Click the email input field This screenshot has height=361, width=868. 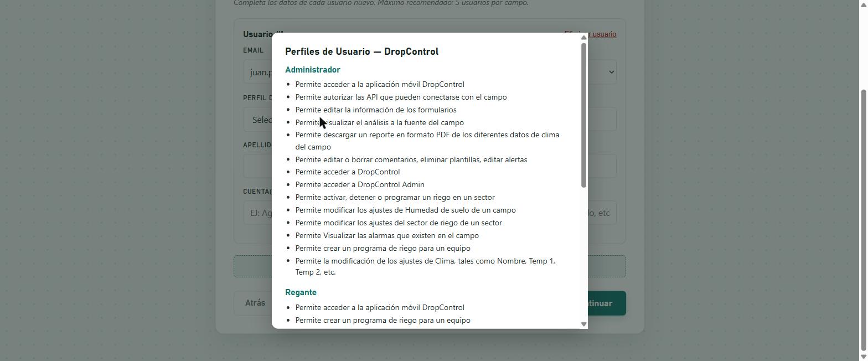[x=258, y=72]
